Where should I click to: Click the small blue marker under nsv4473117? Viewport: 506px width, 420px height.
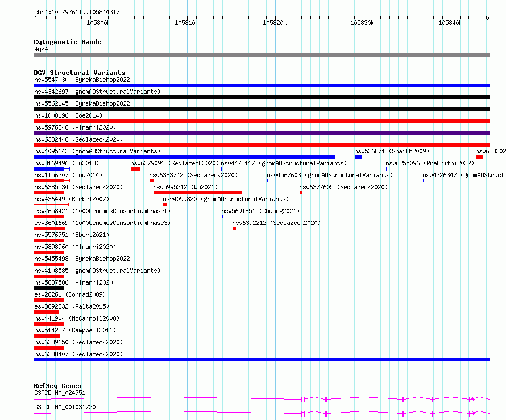(x=222, y=169)
